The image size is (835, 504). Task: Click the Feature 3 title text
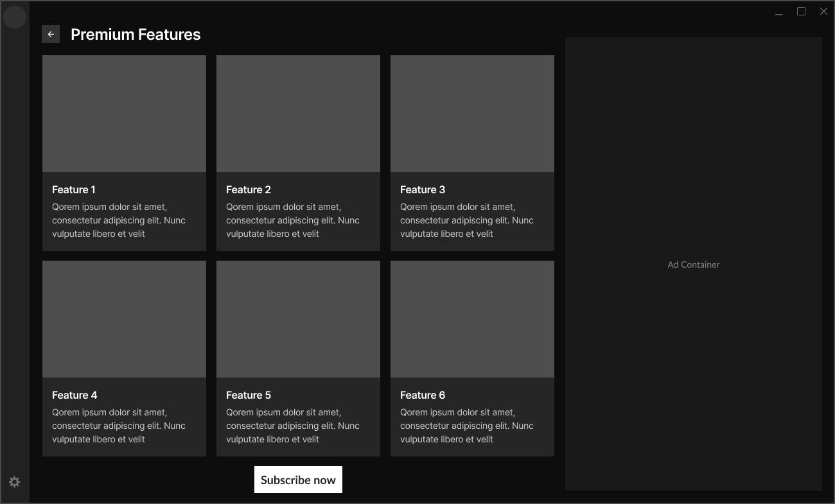click(423, 190)
